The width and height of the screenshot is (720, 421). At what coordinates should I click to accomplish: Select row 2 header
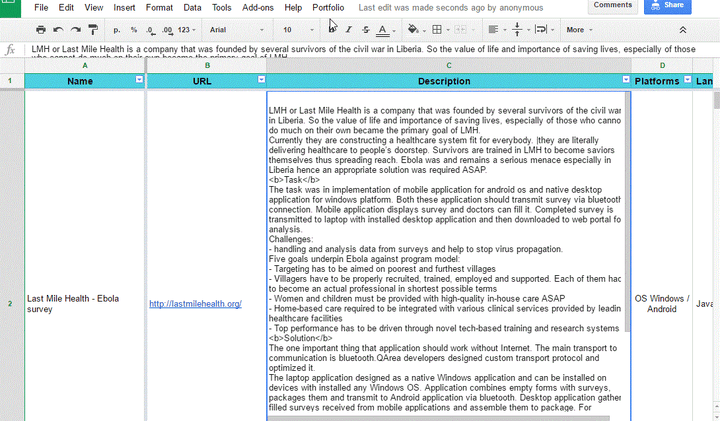10,303
